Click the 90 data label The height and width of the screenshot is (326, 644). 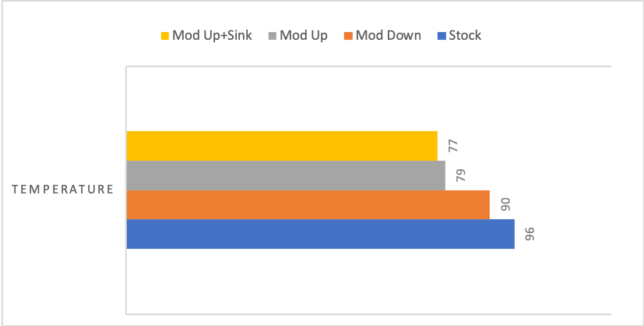pos(505,204)
